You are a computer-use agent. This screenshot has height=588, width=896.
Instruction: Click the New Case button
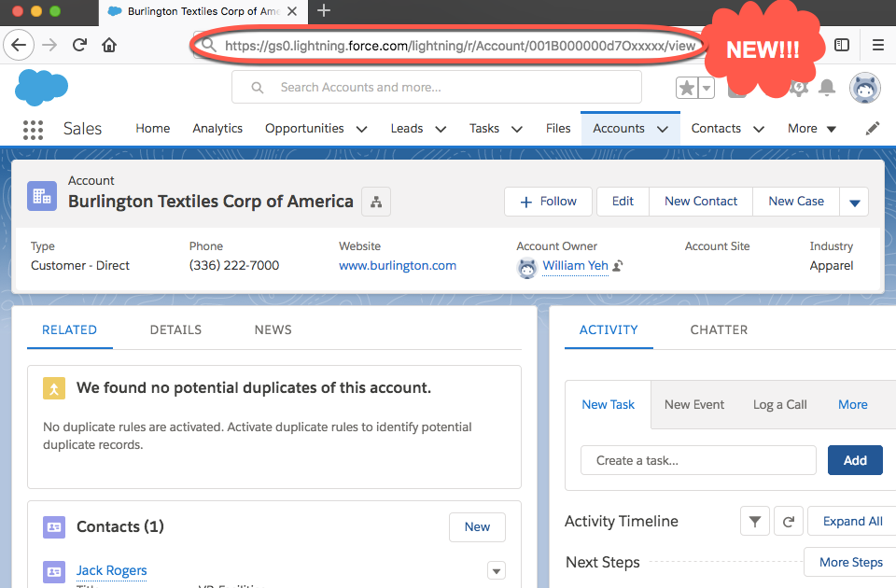click(x=796, y=202)
